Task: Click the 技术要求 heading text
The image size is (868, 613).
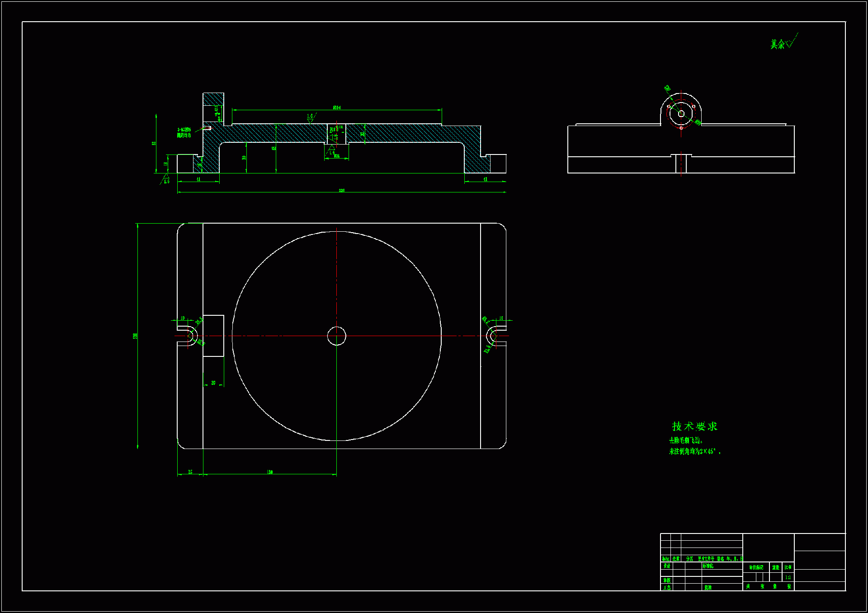Action: (694, 426)
